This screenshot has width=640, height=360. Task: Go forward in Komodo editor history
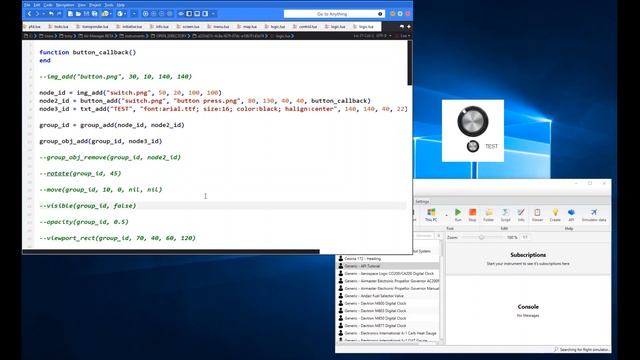37,14
